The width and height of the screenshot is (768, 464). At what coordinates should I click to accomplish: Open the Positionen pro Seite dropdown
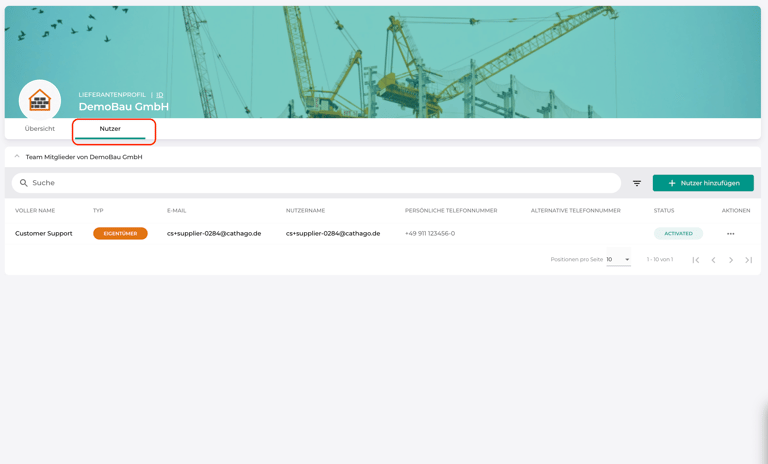coord(618,260)
